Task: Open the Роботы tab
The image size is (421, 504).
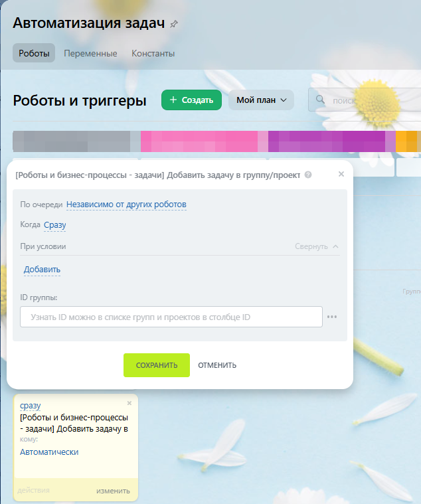Action: (x=34, y=53)
